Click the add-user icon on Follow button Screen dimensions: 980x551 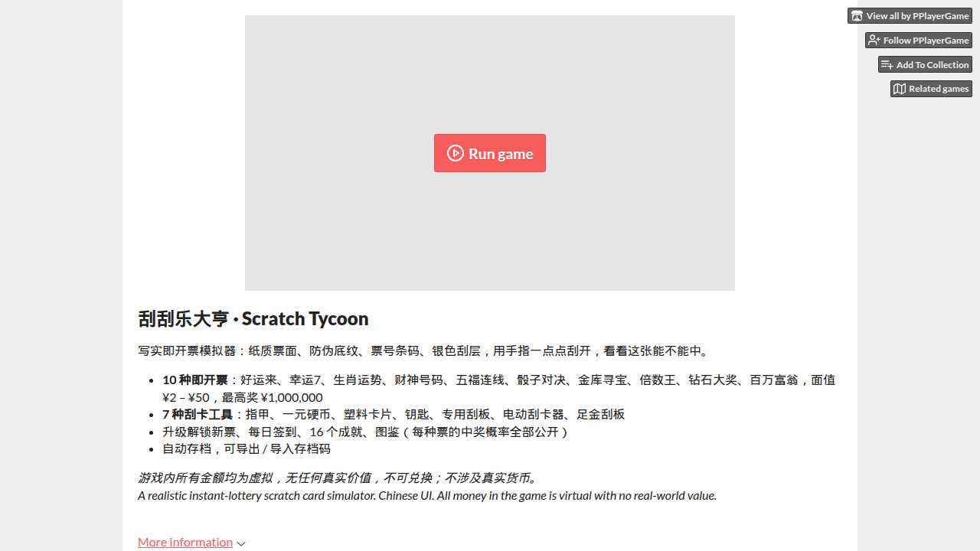[x=874, y=40]
